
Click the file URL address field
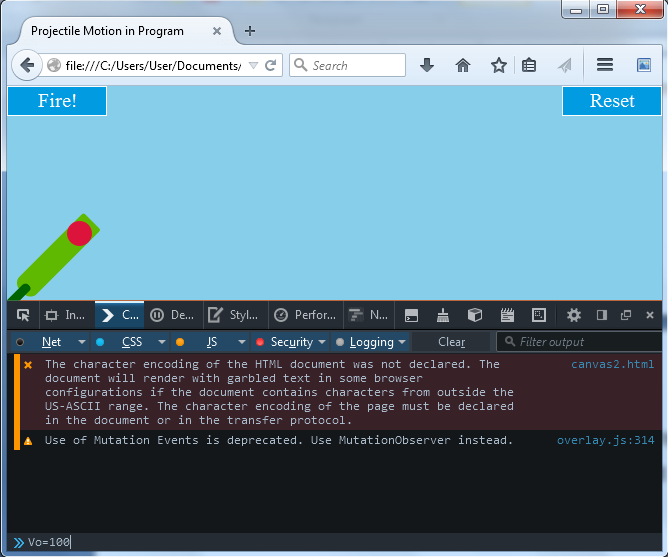point(153,66)
